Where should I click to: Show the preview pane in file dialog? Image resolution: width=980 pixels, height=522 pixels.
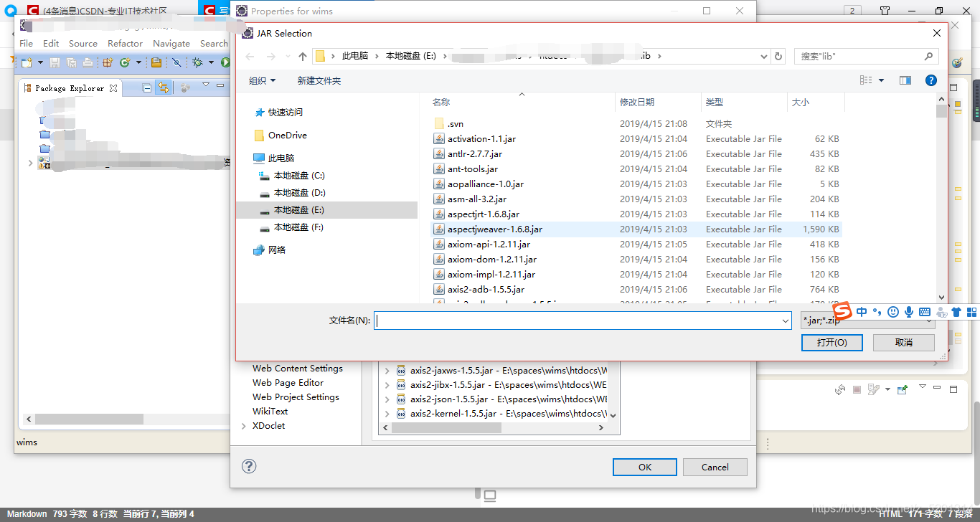905,80
